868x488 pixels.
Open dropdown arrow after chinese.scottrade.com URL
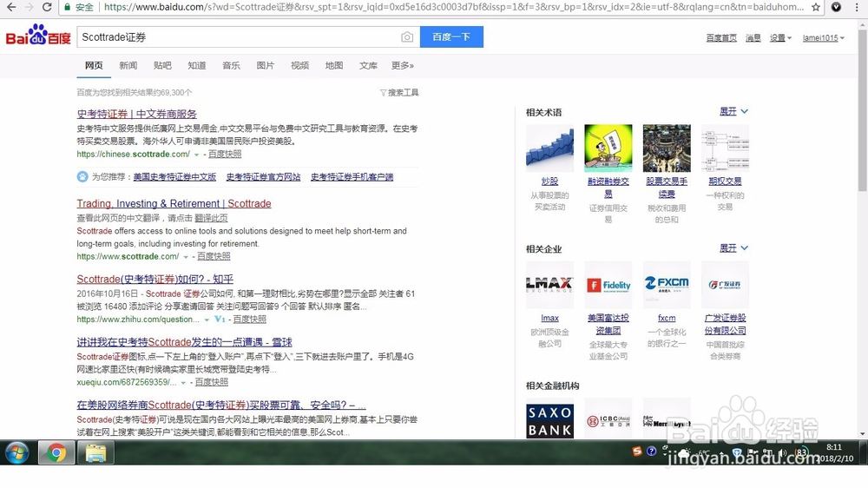[x=196, y=155]
